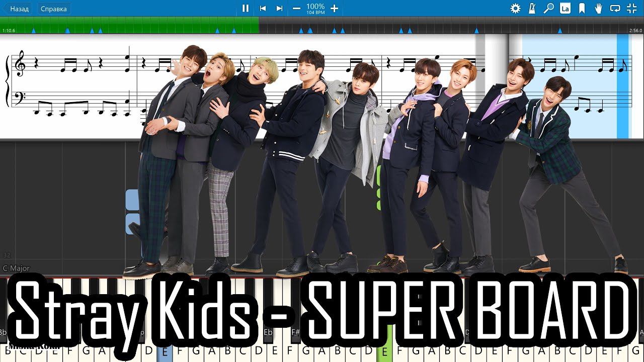Pause the song playback
This screenshot has height=362, width=644.
(x=246, y=8)
